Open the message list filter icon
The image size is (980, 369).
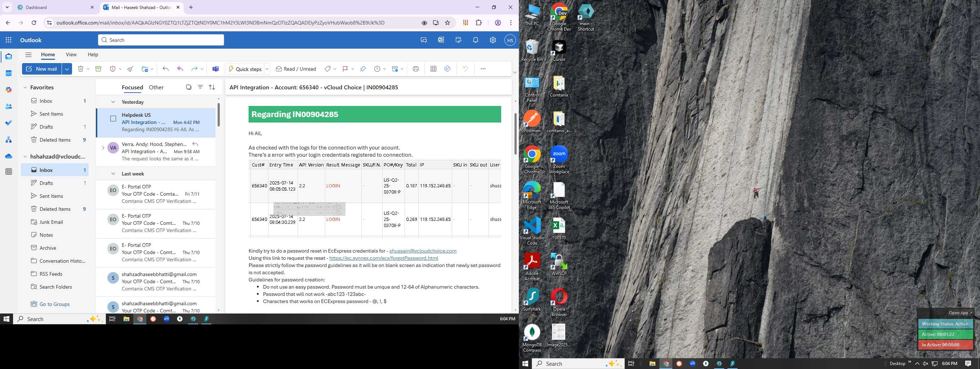[x=200, y=87]
